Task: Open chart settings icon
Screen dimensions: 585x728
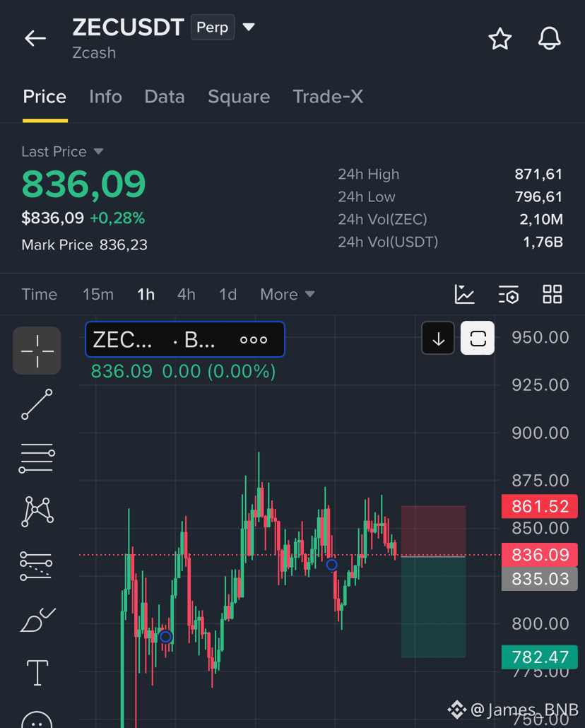Action: [509, 294]
